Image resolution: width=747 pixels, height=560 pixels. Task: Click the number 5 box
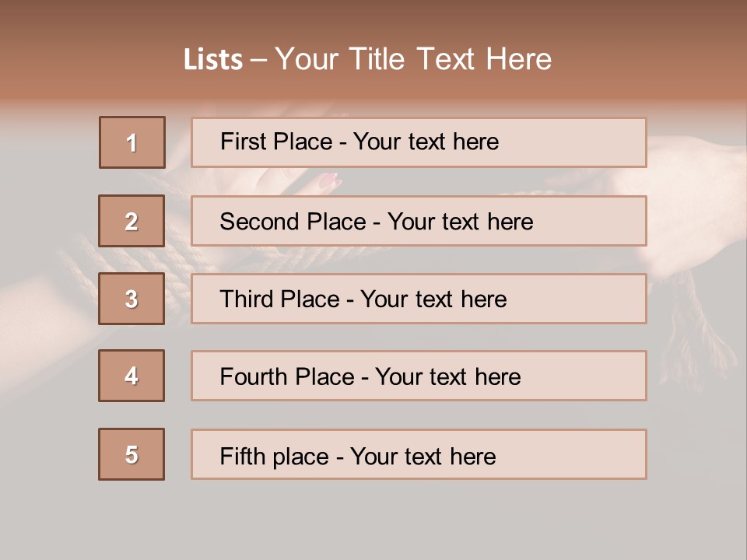tap(132, 454)
